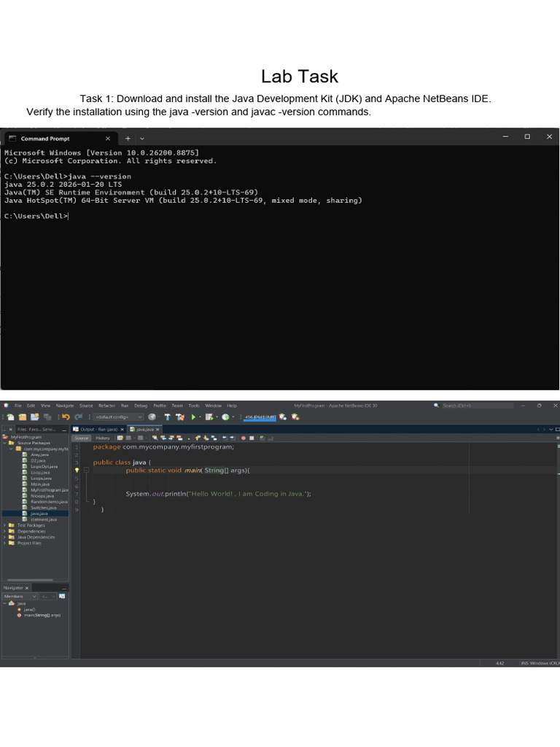Viewport: 560px width, 747px height.
Task: Click the Open Project icon in NetBeans toolbar
Action: [35, 417]
